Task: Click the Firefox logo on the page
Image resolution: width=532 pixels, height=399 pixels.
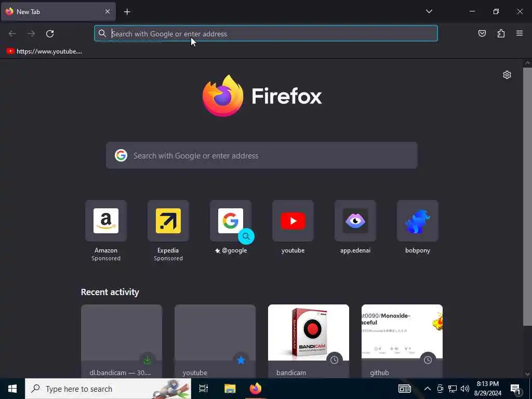Action: pos(262,96)
